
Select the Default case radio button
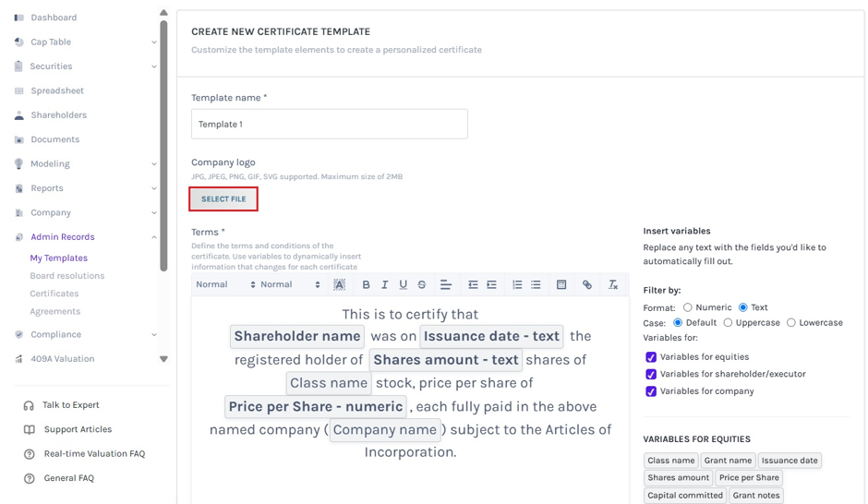(678, 322)
